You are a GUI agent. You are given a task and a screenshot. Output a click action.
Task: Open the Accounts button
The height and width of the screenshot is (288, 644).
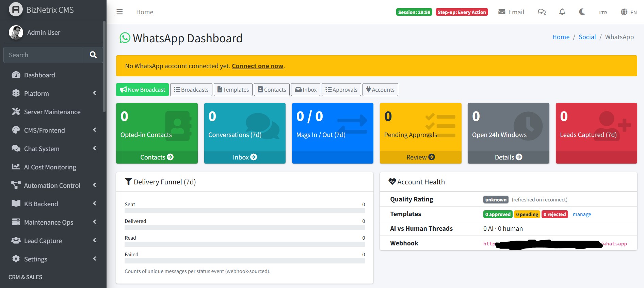pos(380,90)
